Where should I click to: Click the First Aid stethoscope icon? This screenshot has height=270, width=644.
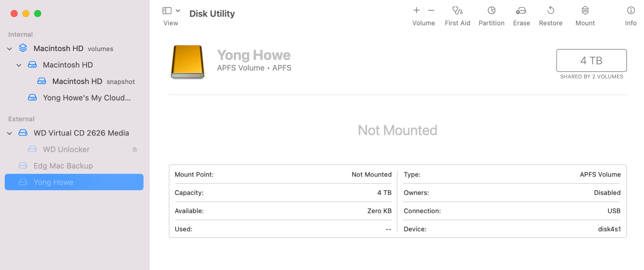pyautogui.click(x=457, y=11)
